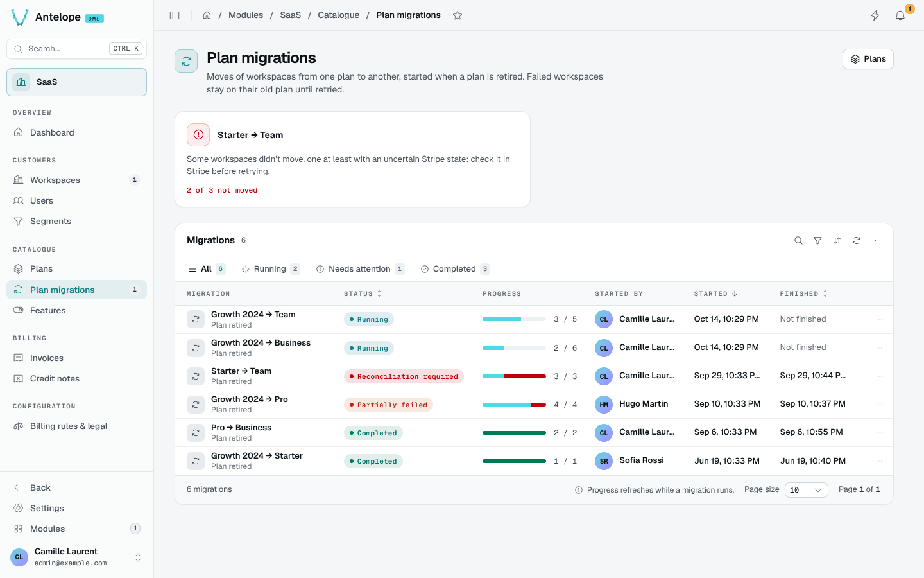
Task: Open Invoices in the sidebar
Action: [x=77, y=358]
